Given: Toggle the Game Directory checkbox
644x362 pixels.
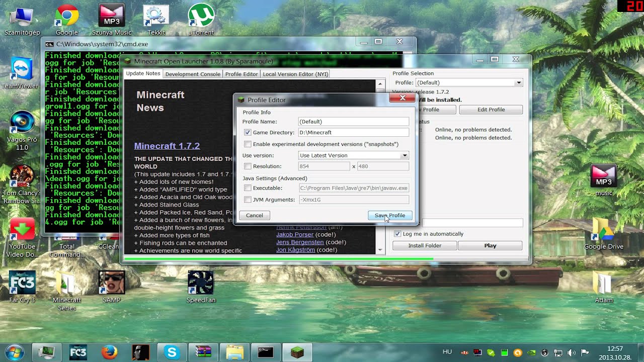Looking at the screenshot, I should pyautogui.click(x=248, y=133).
